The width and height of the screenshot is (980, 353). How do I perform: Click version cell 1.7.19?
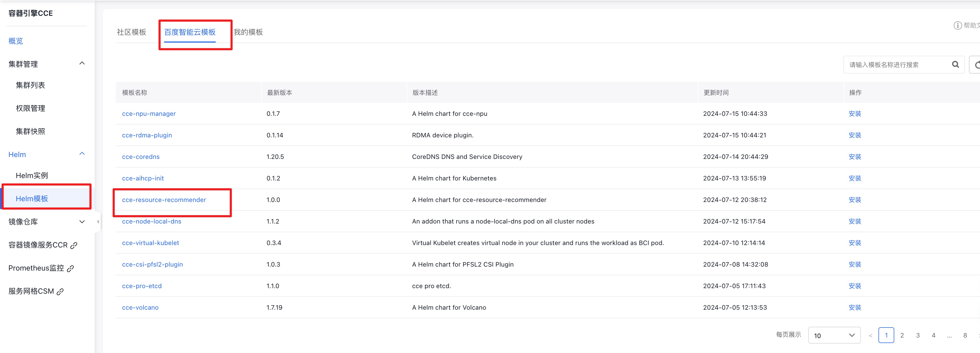click(x=274, y=307)
